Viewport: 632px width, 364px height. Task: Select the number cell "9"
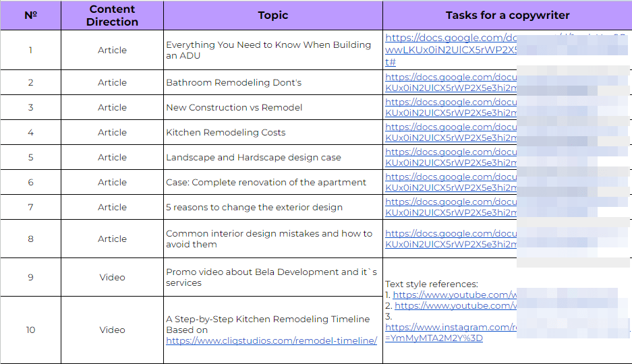point(30,278)
